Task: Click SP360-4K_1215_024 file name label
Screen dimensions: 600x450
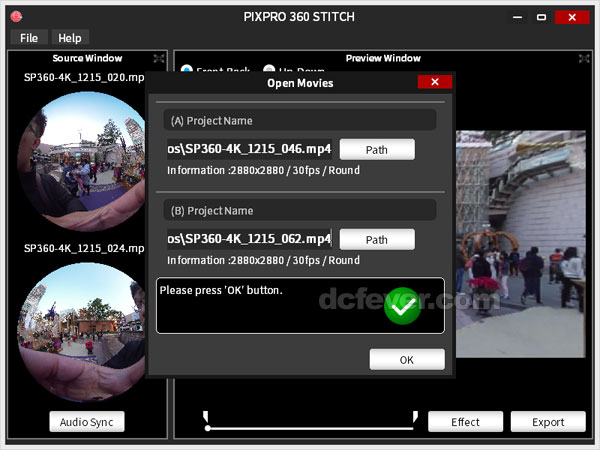Action: [x=84, y=248]
